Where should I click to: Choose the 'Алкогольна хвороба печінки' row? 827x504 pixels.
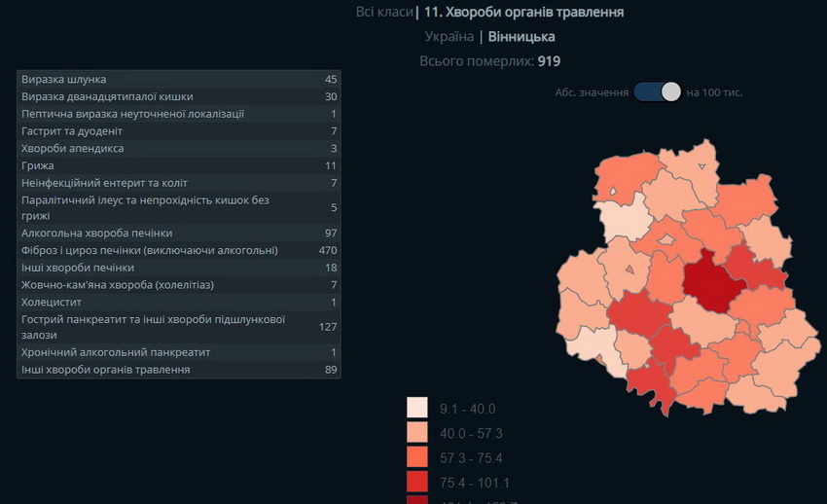(x=179, y=234)
